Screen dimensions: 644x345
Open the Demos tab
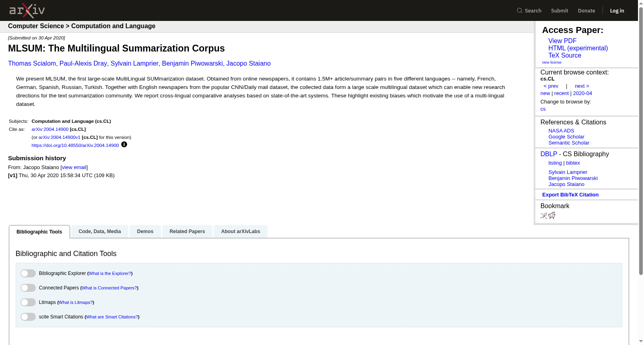coord(145,231)
